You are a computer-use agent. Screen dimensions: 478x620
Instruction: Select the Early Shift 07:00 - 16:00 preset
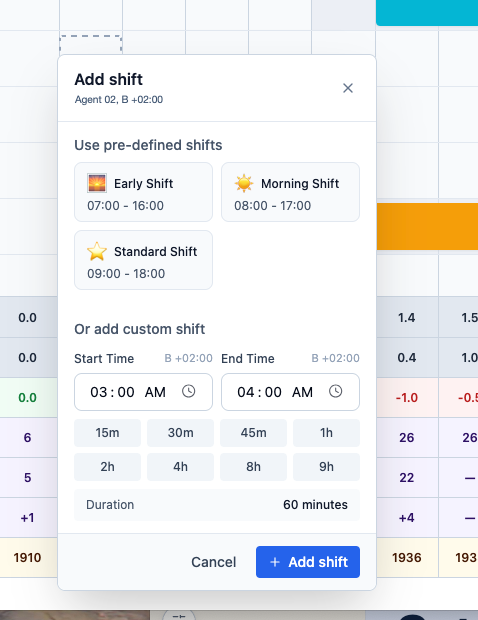pyautogui.click(x=144, y=192)
